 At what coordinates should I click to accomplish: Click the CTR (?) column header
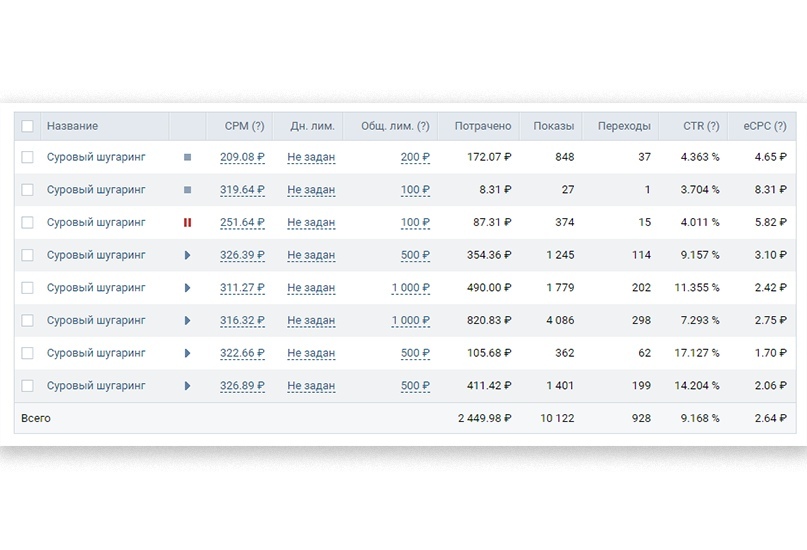(x=700, y=126)
